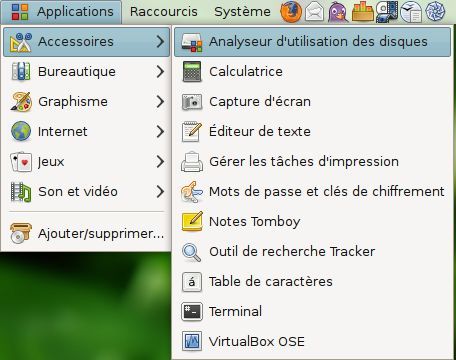Click the character map á icon
This screenshot has height=360, width=456.
coord(192,282)
